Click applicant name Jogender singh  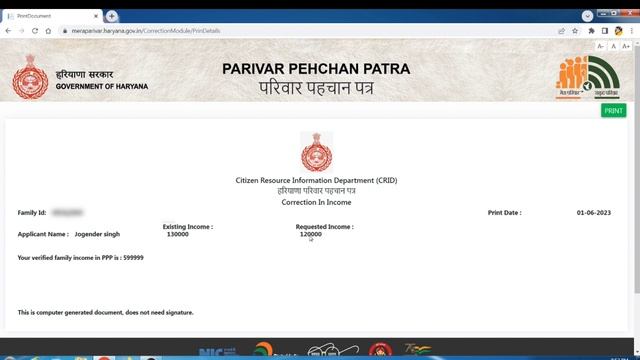point(97,234)
